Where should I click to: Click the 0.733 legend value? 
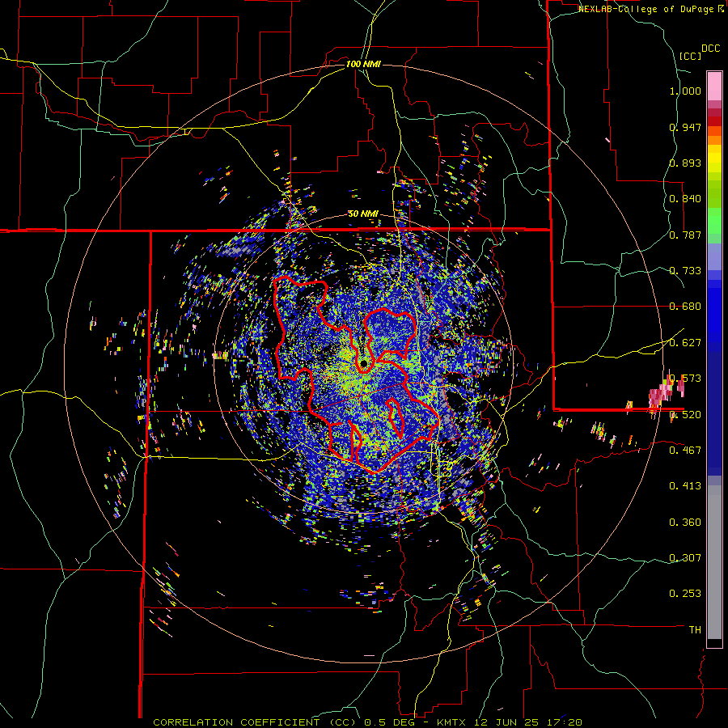[685, 271]
